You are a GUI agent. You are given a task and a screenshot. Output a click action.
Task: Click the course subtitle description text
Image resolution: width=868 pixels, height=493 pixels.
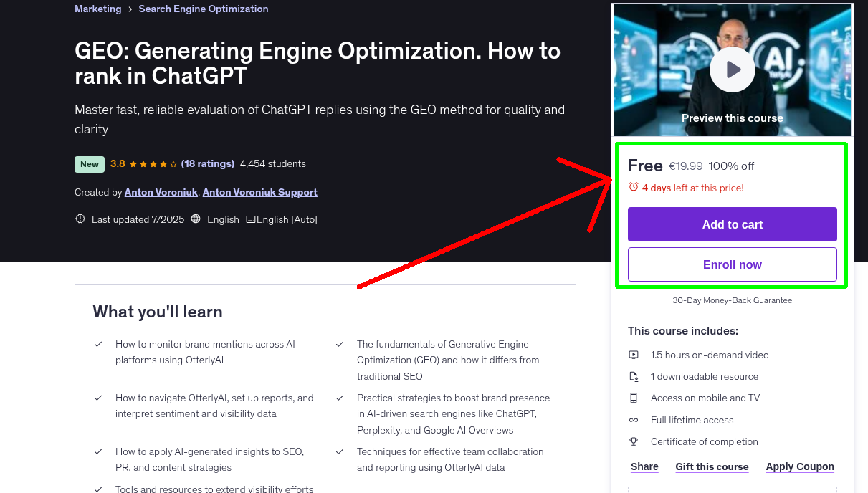tap(320, 119)
